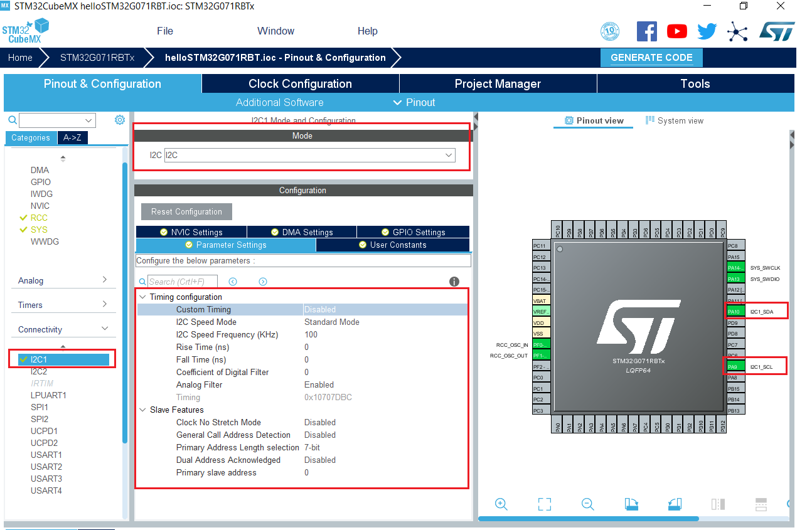
Task: Flip the chip view vertically
Action: [x=761, y=504]
